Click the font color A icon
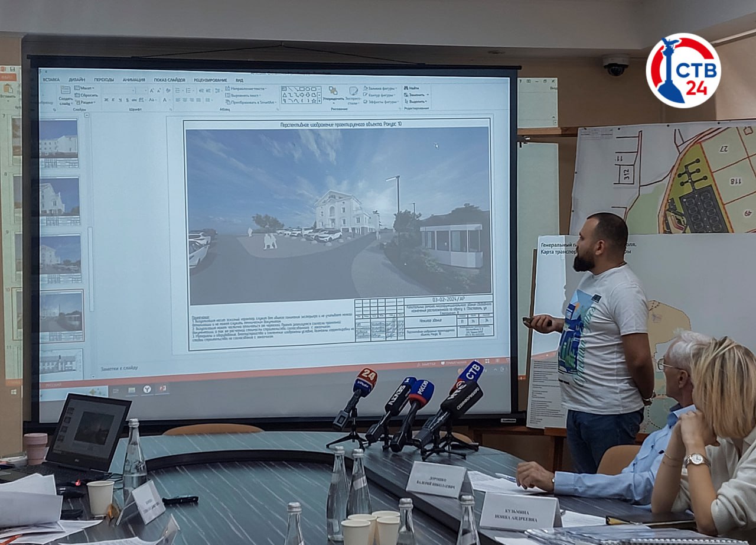756x545 pixels. click(x=165, y=100)
